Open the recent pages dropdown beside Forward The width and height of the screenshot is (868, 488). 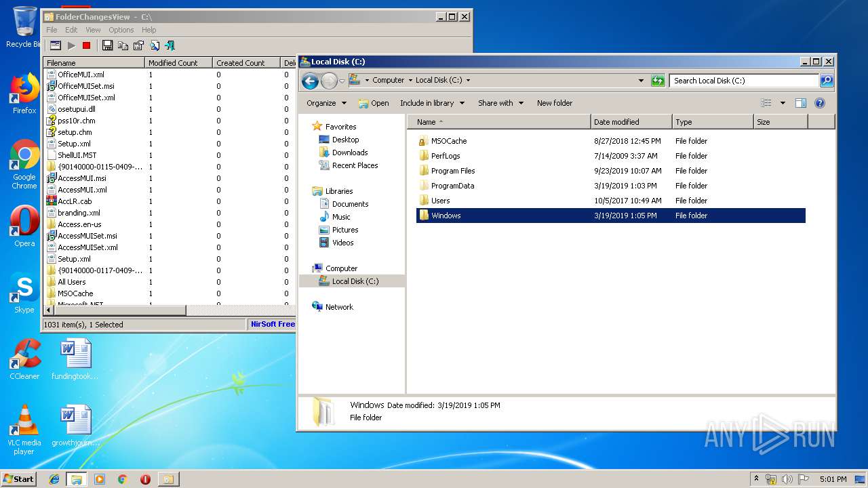342,81
